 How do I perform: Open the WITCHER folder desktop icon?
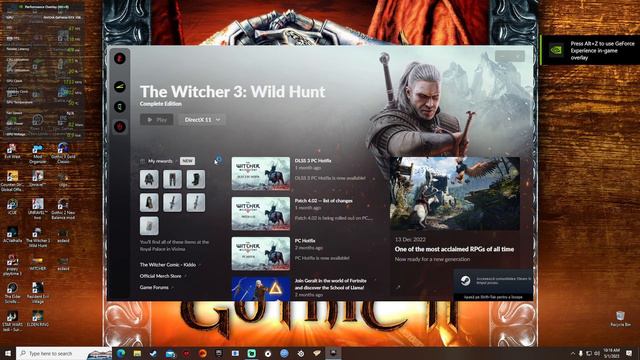[x=38, y=263]
